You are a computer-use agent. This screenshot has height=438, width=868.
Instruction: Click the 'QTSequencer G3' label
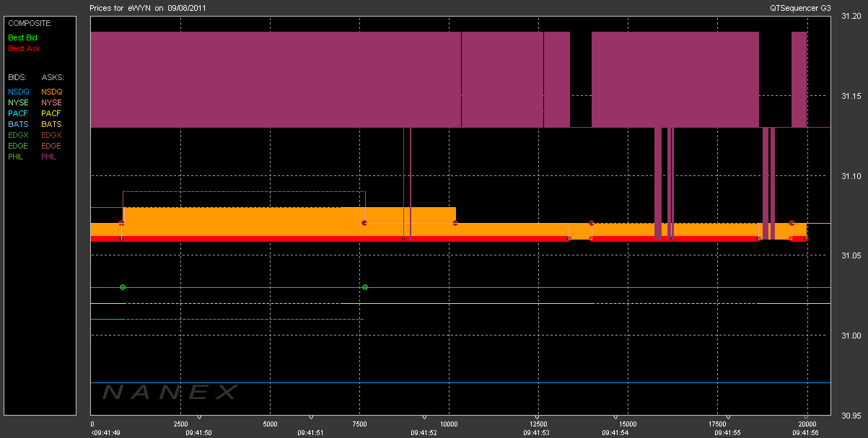point(801,8)
